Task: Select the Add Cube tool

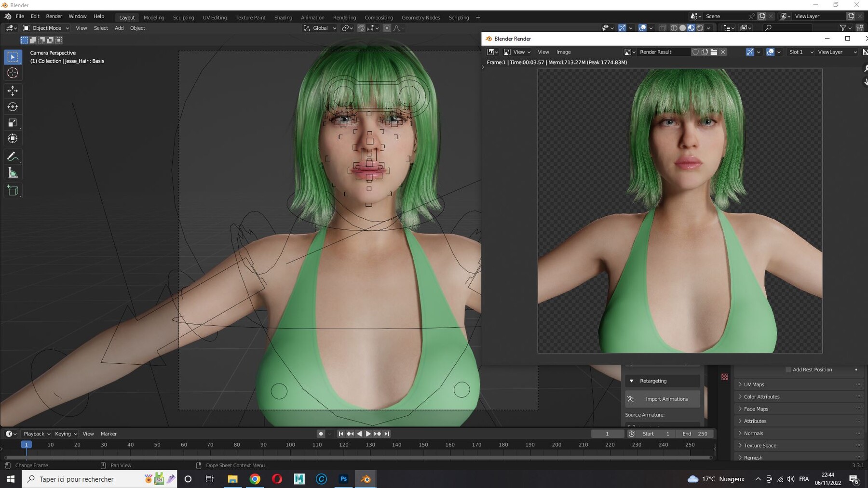Action: click(13, 190)
